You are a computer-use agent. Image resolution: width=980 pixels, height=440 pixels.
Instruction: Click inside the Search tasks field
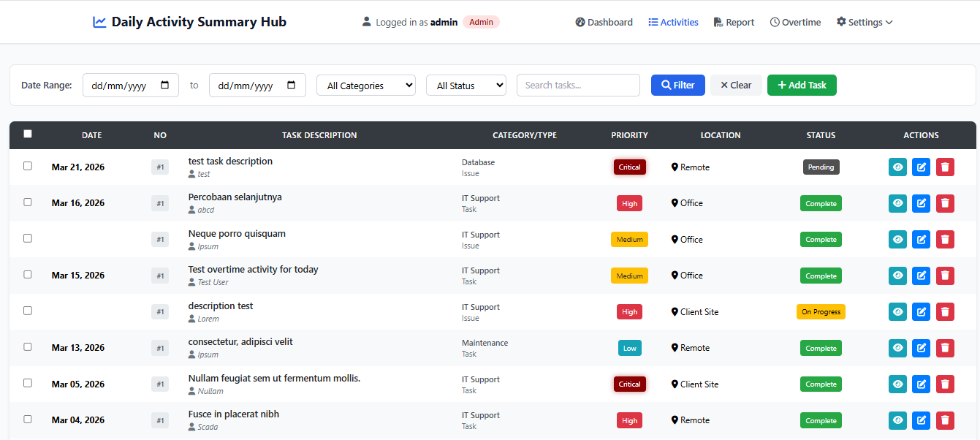(578, 85)
